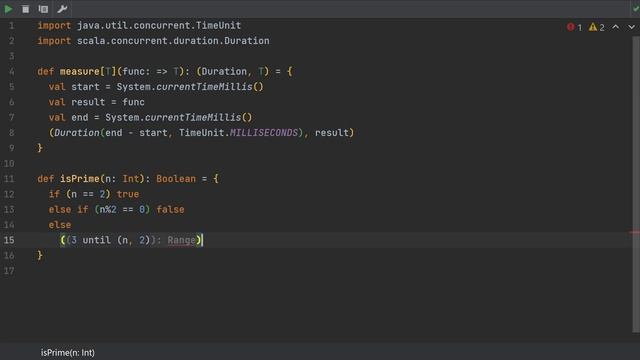Click TimeUnit in the first import line
The image size is (640, 360).
(x=218, y=25)
